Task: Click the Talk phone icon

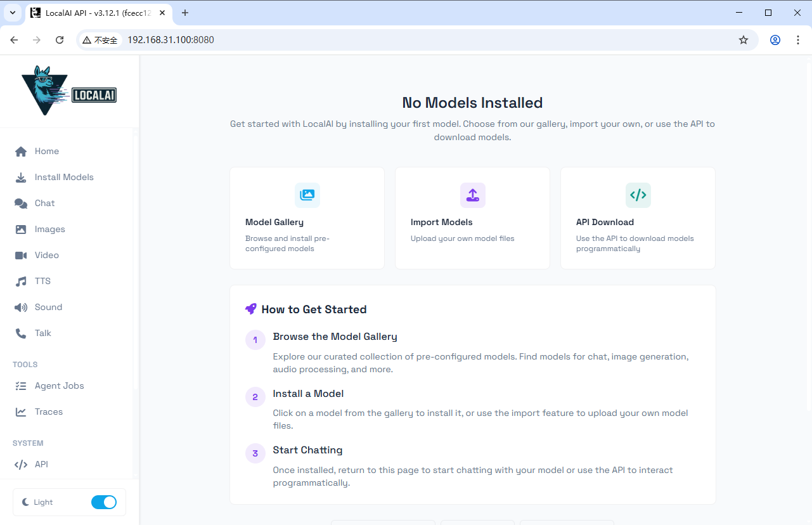Action: pos(21,334)
